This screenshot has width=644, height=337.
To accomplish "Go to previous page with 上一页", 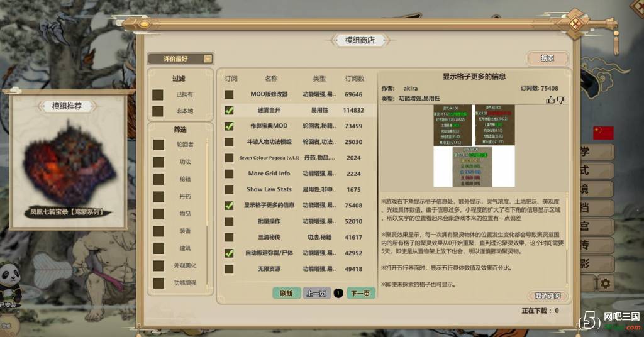I will (x=316, y=293).
